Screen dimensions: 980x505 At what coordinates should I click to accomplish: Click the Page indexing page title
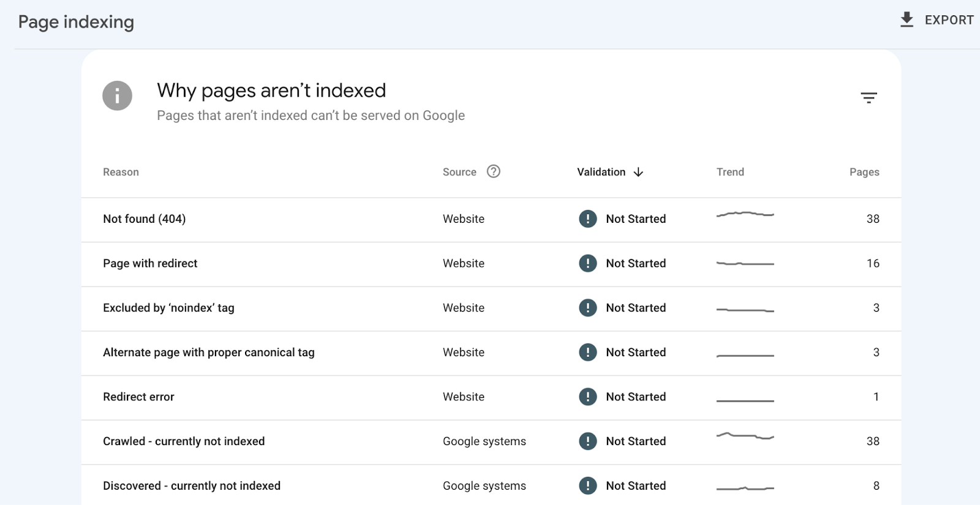(x=76, y=22)
